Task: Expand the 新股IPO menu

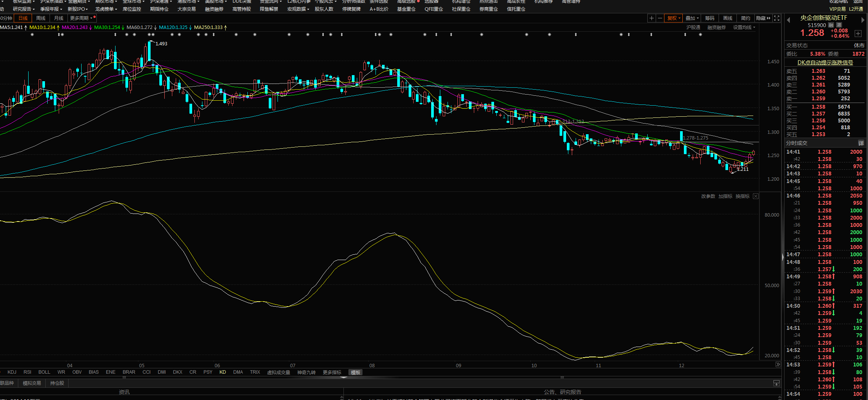Action: click(78, 9)
